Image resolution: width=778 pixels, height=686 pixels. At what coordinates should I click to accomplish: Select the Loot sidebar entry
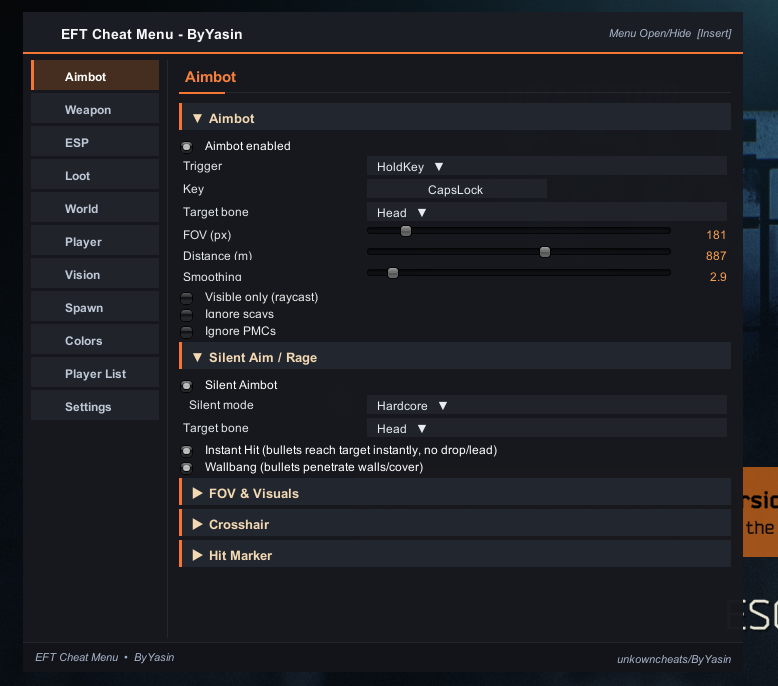click(95, 176)
